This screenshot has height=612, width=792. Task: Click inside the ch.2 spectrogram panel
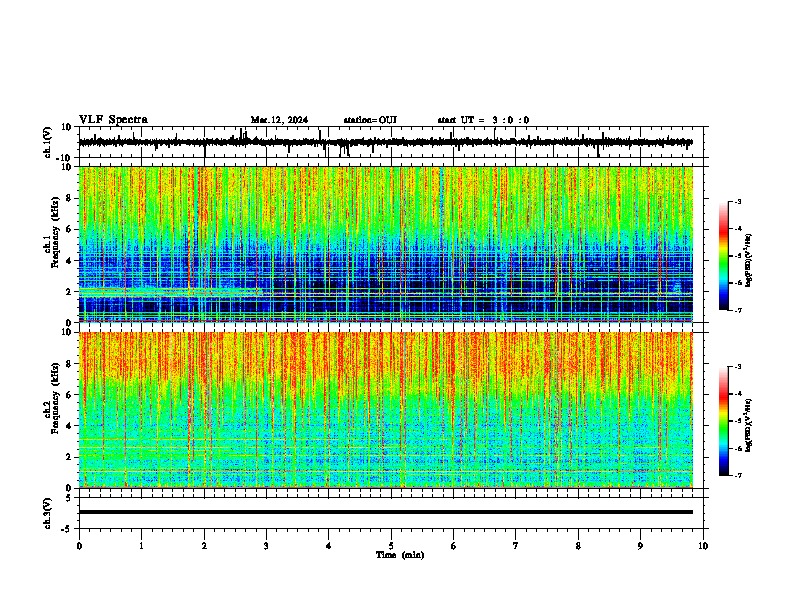click(386, 410)
